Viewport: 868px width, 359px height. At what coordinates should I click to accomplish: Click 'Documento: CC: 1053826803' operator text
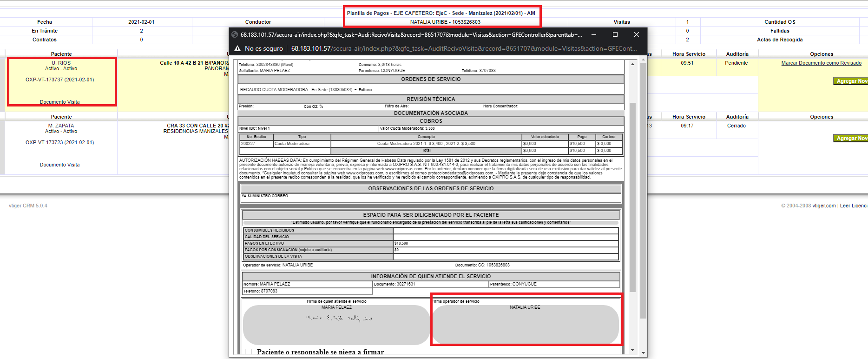point(482,265)
